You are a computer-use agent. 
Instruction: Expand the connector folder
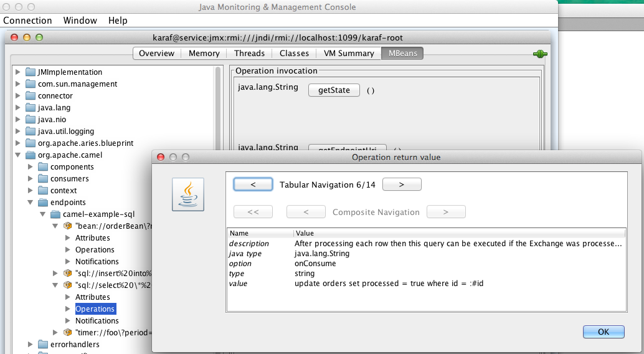pyautogui.click(x=17, y=96)
